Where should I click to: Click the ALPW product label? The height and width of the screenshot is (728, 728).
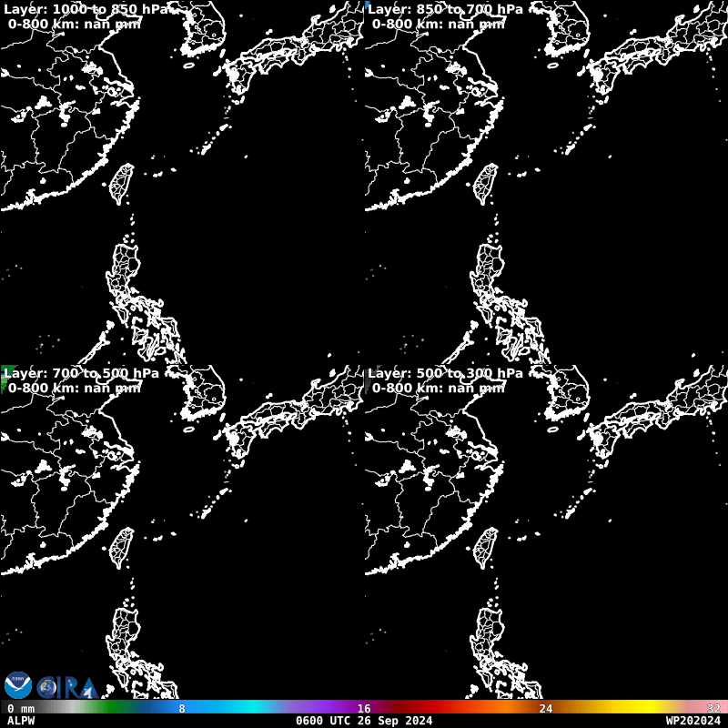point(21,721)
